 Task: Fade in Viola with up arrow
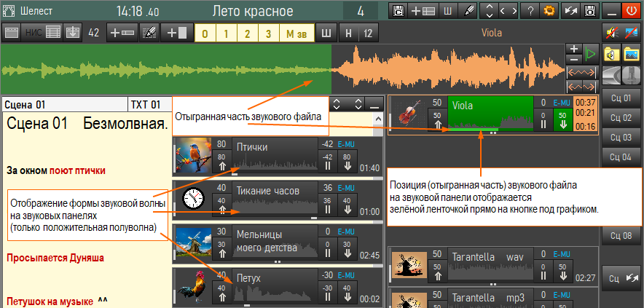click(437, 120)
